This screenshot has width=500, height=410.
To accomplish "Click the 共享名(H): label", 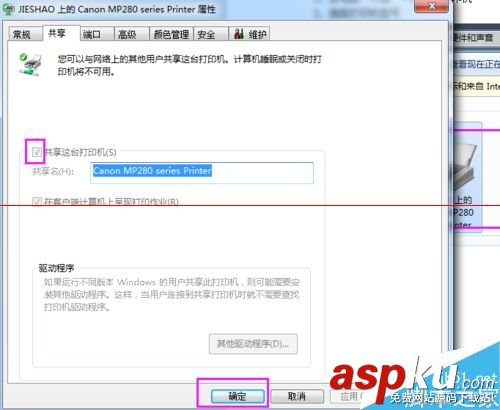I will [53, 171].
